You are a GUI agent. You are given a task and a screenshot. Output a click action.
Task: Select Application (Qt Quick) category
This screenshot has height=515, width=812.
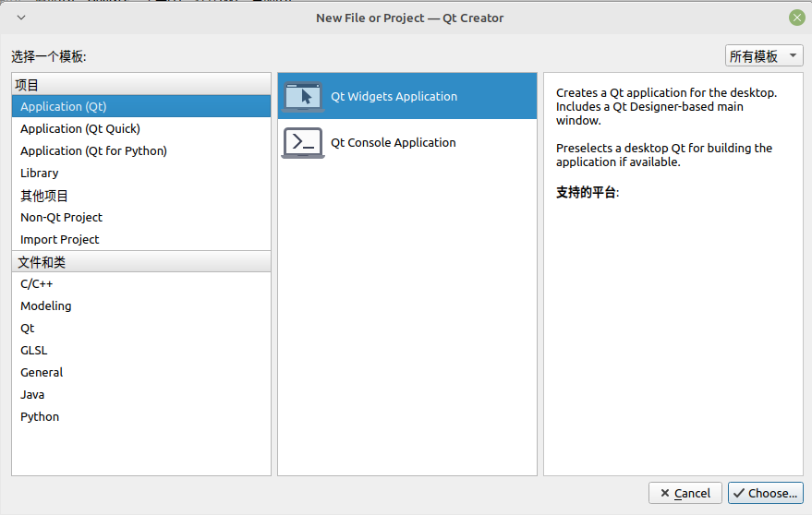(80, 129)
